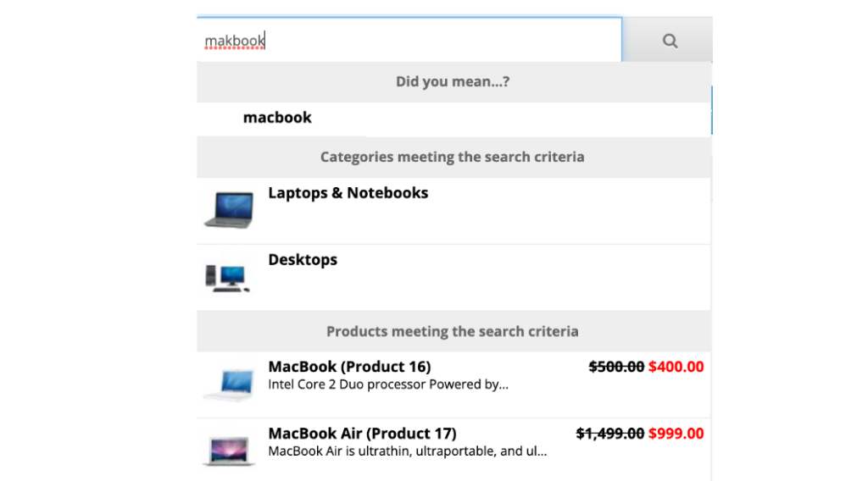The height and width of the screenshot is (481, 868).
Task: Click the Laptops & Notebooks category image
Action: point(229,210)
